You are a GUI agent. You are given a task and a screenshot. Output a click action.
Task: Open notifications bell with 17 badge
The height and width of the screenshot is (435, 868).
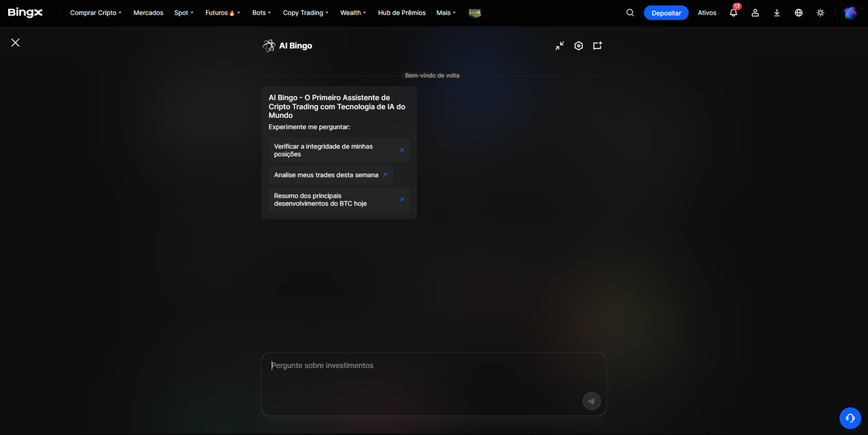point(734,12)
